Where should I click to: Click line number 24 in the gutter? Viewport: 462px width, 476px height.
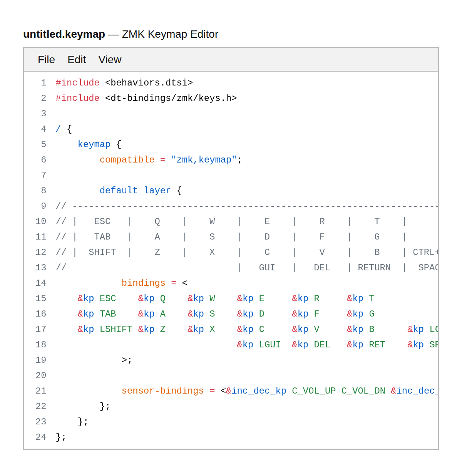pyautogui.click(x=41, y=437)
